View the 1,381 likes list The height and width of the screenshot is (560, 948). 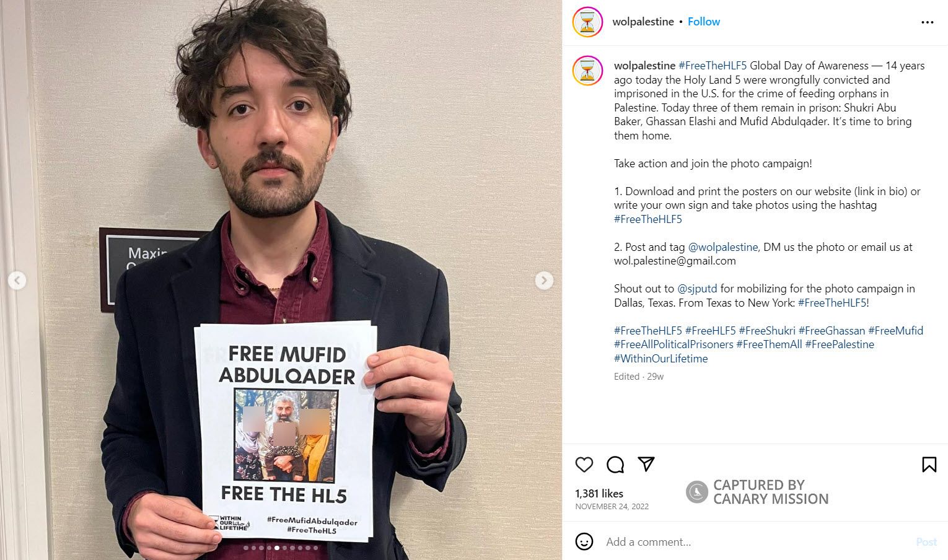pos(599,494)
